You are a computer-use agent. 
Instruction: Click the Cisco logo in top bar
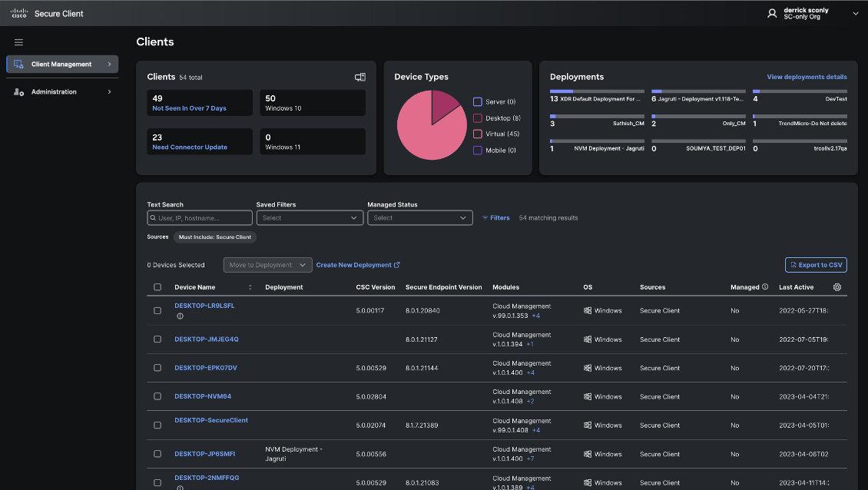point(18,13)
